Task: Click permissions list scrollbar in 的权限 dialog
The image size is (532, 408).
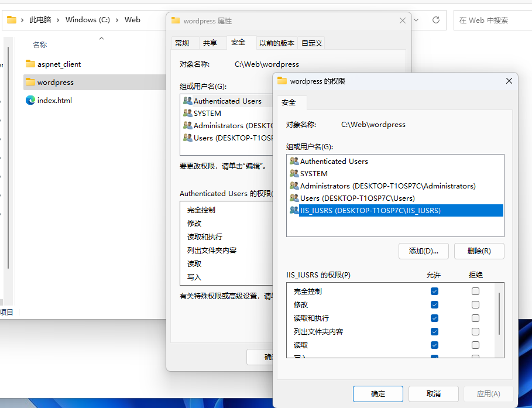Action: pos(499,314)
